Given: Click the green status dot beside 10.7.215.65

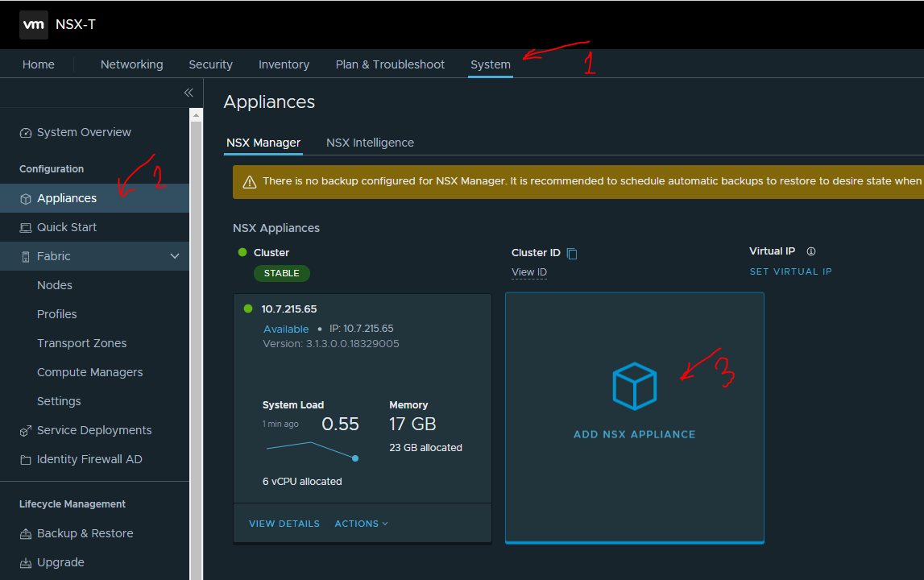Looking at the screenshot, I should click(x=248, y=309).
